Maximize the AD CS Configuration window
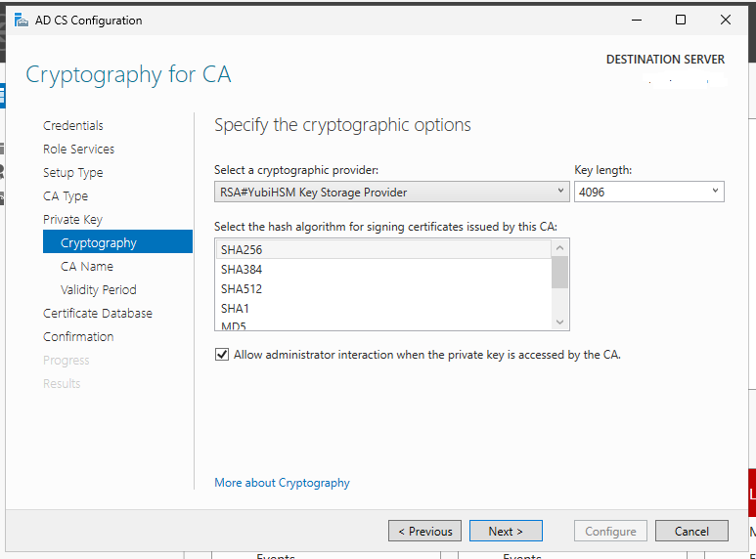Image resolution: width=756 pixels, height=559 pixels. pyautogui.click(x=681, y=20)
